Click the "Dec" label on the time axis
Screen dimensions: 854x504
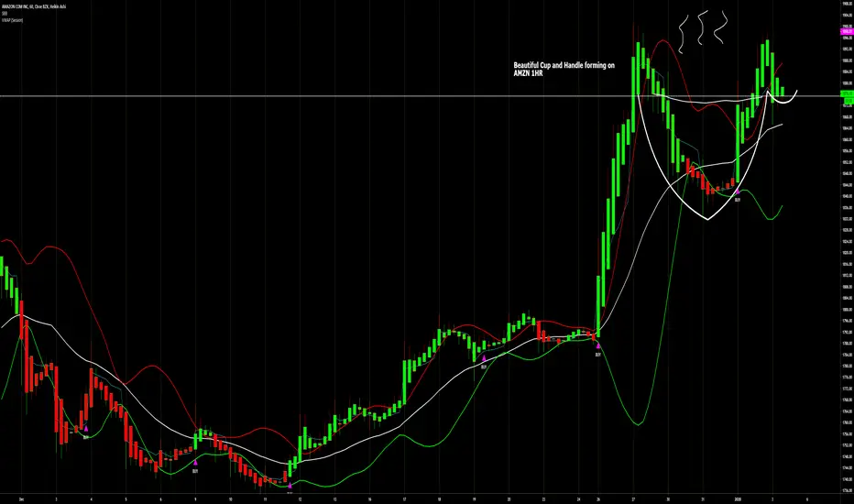21,499
